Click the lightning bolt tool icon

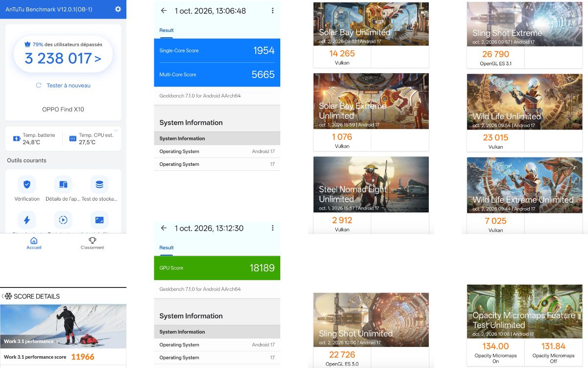click(x=27, y=220)
